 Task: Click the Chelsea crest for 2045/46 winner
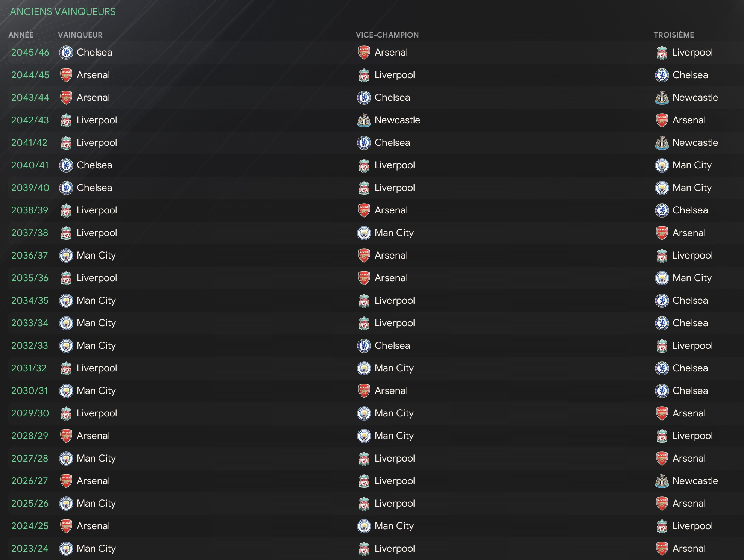click(66, 53)
